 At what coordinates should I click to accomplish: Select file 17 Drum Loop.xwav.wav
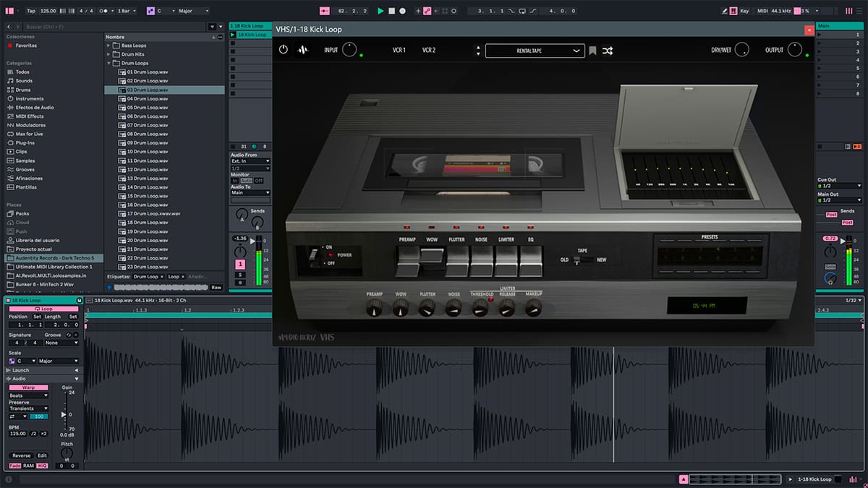[154, 213]
